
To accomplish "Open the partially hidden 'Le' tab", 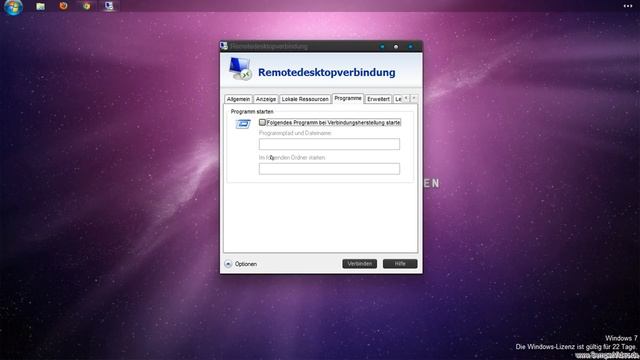I will (x=398, y=99).
